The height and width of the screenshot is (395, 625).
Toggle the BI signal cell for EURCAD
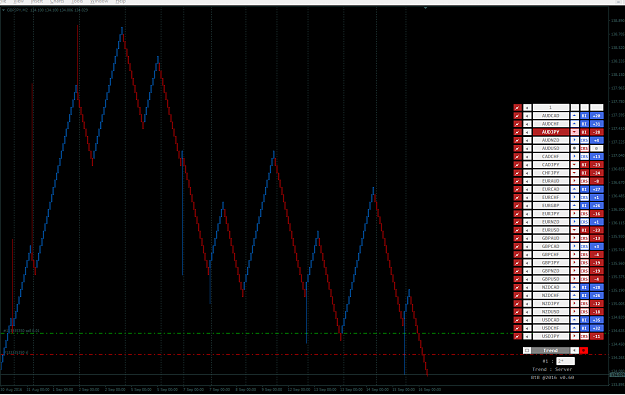(x=584, y=189)
